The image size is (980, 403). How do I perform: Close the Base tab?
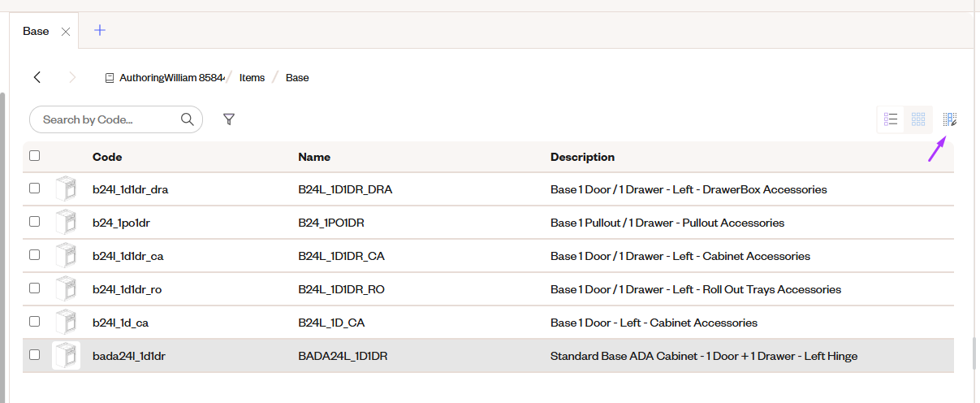tap(66, 32)
